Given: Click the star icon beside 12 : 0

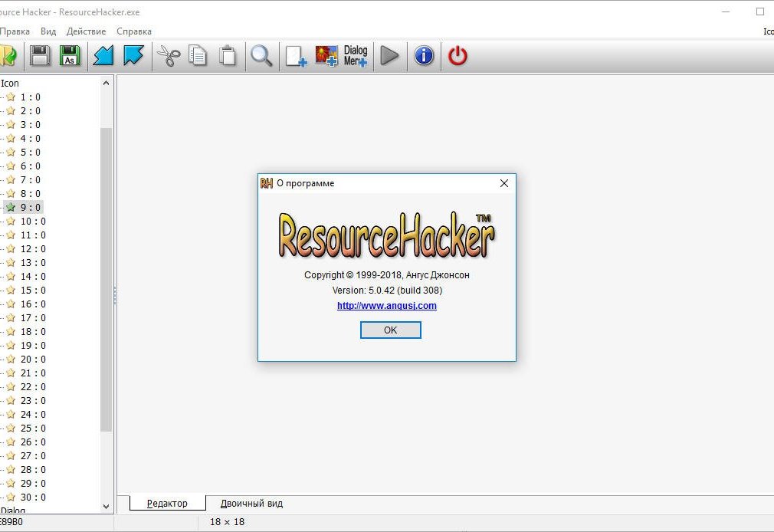Looking at the screenshot, I should (x=11, y=249).
